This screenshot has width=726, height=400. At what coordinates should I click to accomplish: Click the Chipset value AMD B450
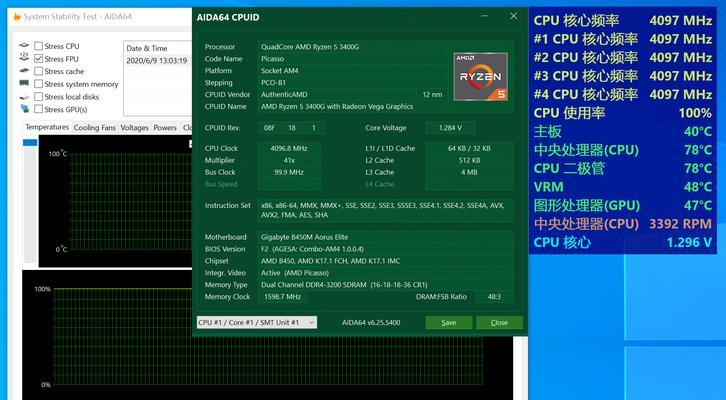click(330, 261)
